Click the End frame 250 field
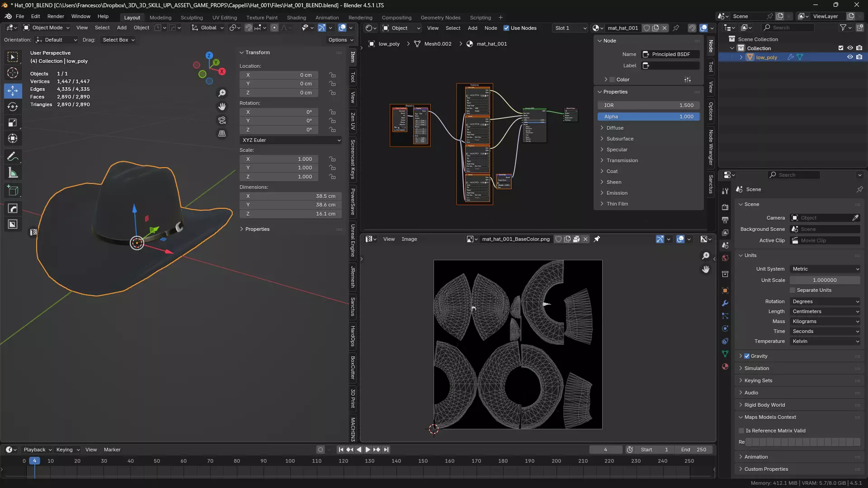The height and width of the screenshot is (488, 868). 693,450
